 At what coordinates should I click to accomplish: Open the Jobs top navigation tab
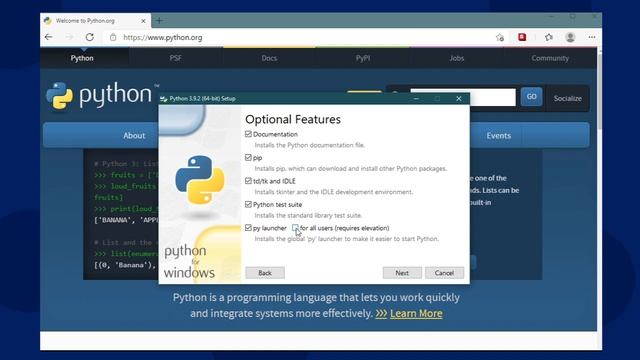(x=457, y=58)
